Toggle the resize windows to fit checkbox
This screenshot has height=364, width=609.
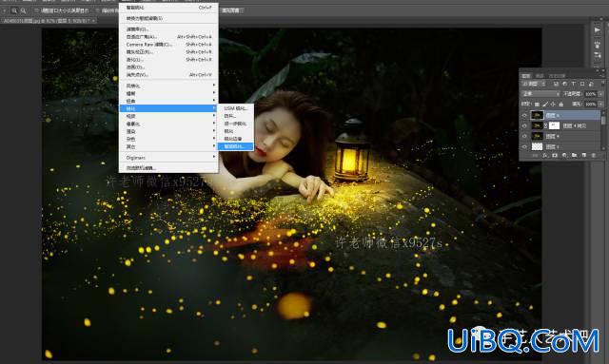[x=36, y=10]
